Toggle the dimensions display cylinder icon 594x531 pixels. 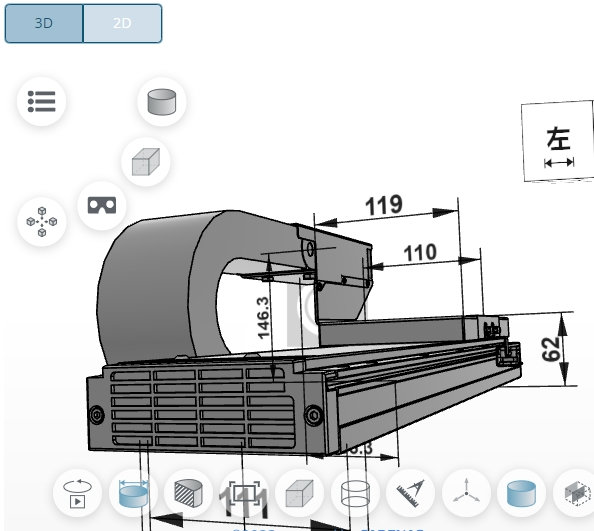coord(133,493)
